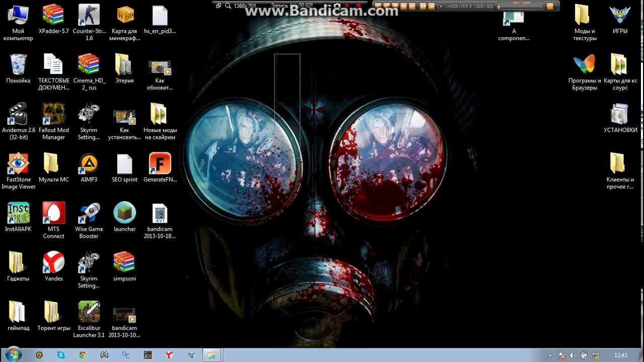The width and height of the screenshot is (644, 362).
Task: Switch to the Explorer window in taskbar
Action: [x=212, y=355]
